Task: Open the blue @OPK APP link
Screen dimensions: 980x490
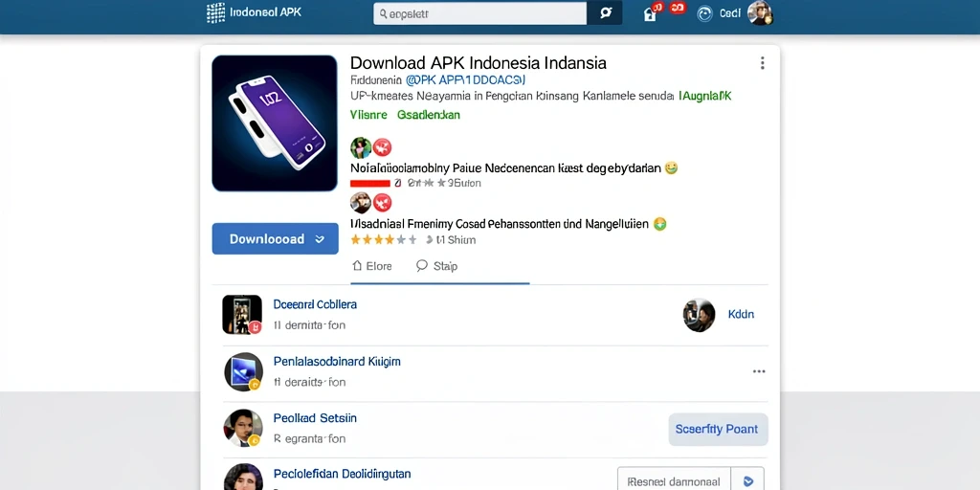Action: tap(466, 80)
